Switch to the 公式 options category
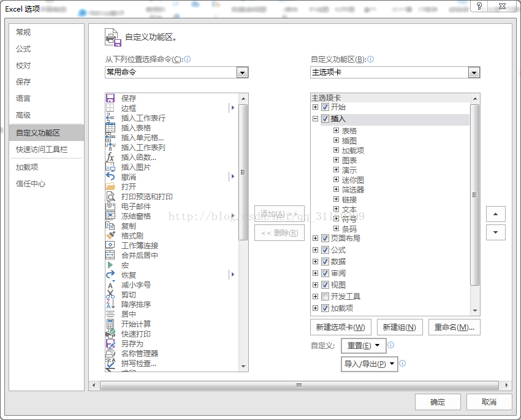521x420 pixels. [x=23, y=49]
